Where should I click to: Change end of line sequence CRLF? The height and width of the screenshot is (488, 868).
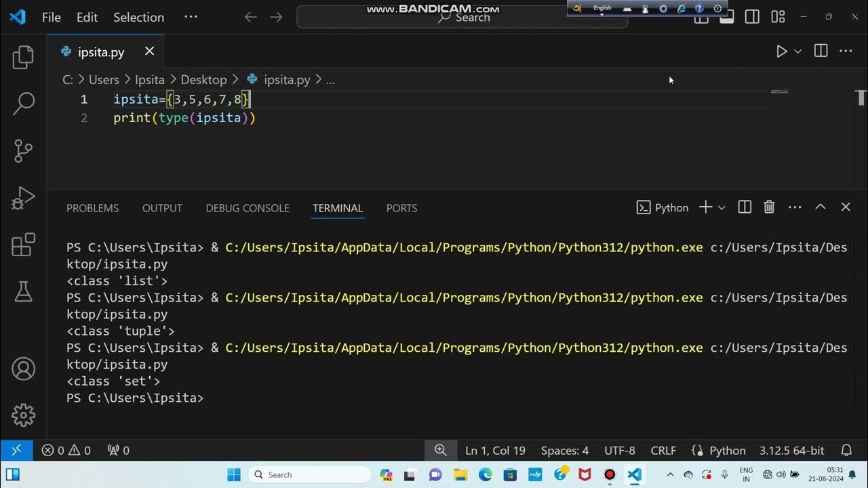[x=663, y=450]
